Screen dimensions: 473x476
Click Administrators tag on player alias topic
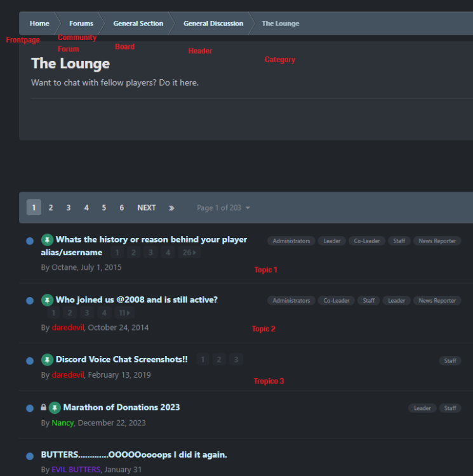coord(291,241)
